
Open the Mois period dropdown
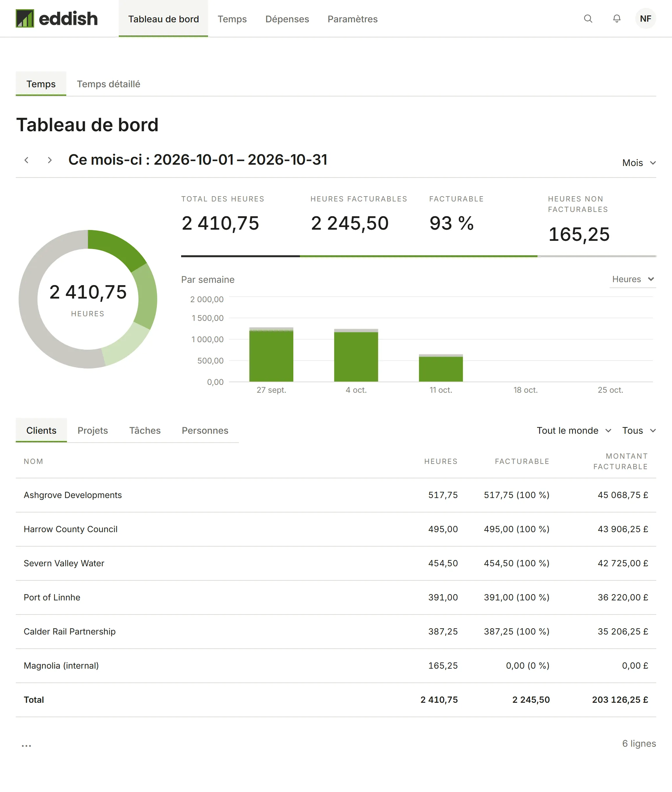[x=639, y=163]
